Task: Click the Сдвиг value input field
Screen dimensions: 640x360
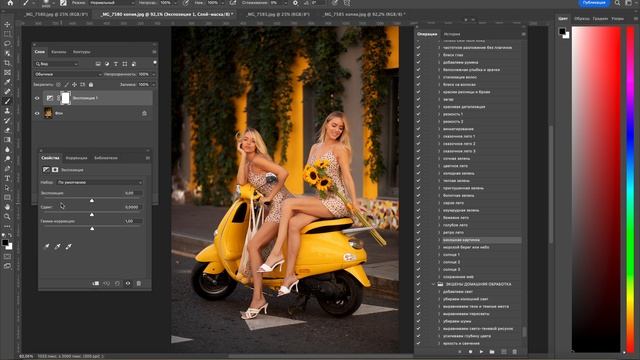Action: coord(132,207)
